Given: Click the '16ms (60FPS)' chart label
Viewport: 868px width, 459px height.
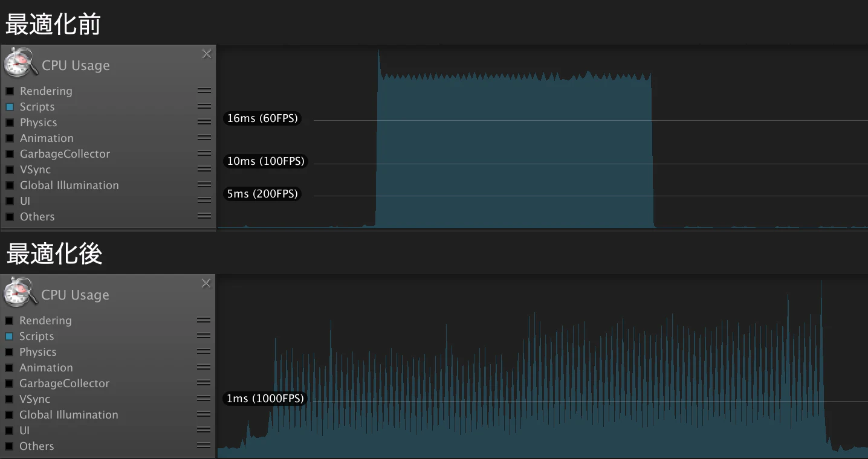Looking at the screenshot, I should tap(262, 118).
